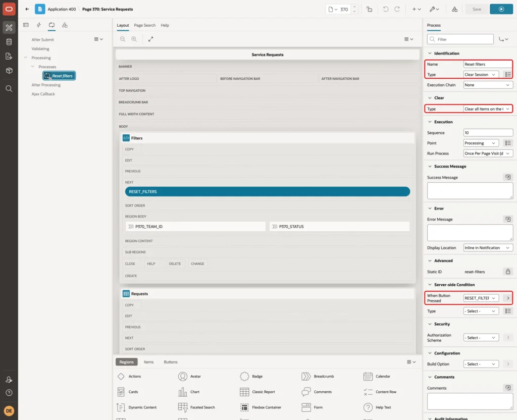Open the DE user account avatar

click(x=9, y=411)
